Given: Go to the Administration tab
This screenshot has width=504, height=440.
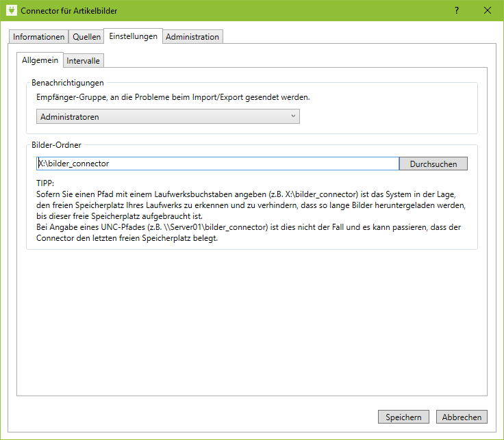Looking at the screenshot, I should (192, 37).
